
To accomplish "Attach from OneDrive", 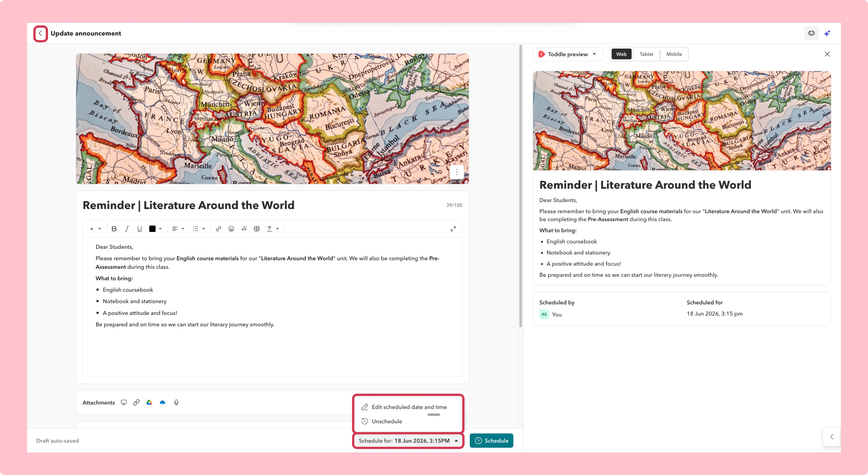I will [162, 402].
